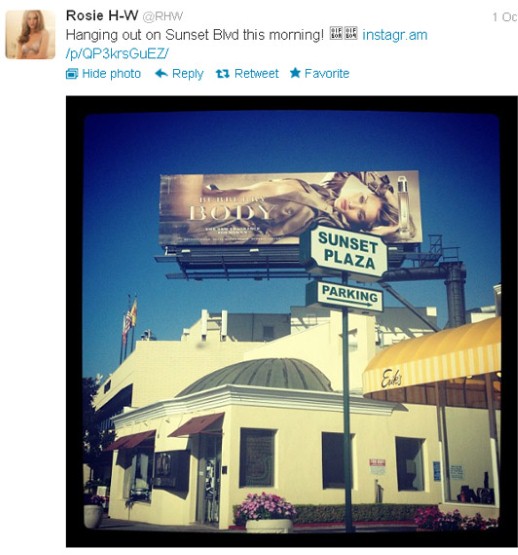Collapse the photo using Hide photo text
The image size is (518, 555).
[x=111, y=74]
